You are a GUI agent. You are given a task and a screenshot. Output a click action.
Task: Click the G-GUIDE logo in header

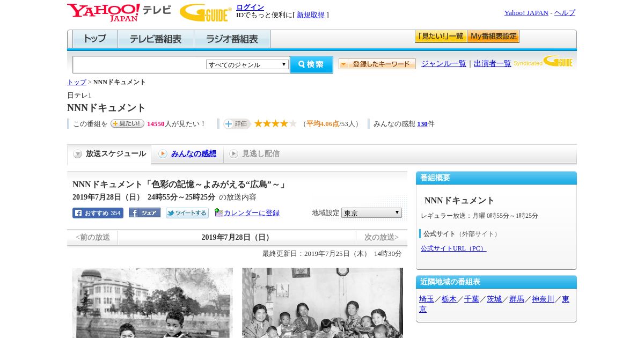(206, 12)
